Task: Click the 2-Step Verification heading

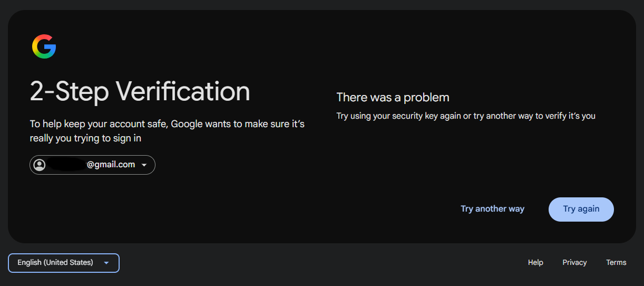Action: coord(140,91)
